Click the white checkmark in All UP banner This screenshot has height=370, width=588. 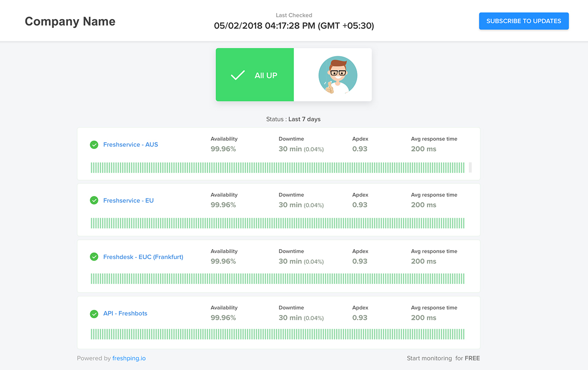238,75
